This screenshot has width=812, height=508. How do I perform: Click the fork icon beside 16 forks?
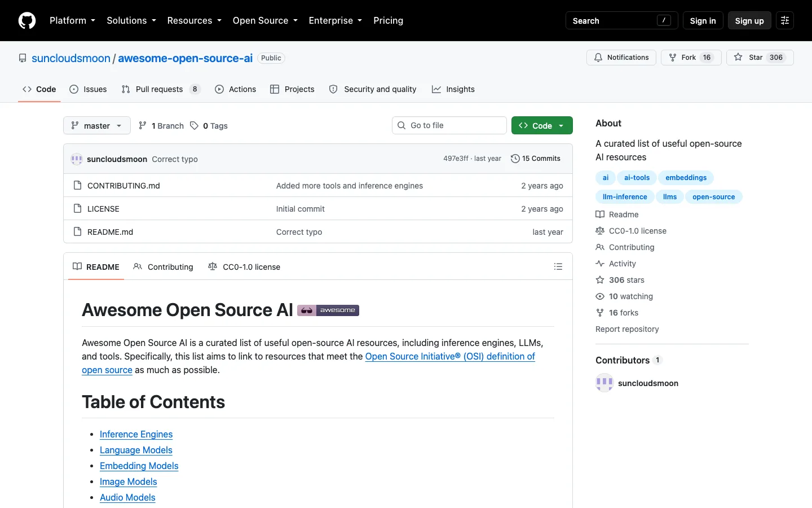pyautogui.click(x=600, y=313)
